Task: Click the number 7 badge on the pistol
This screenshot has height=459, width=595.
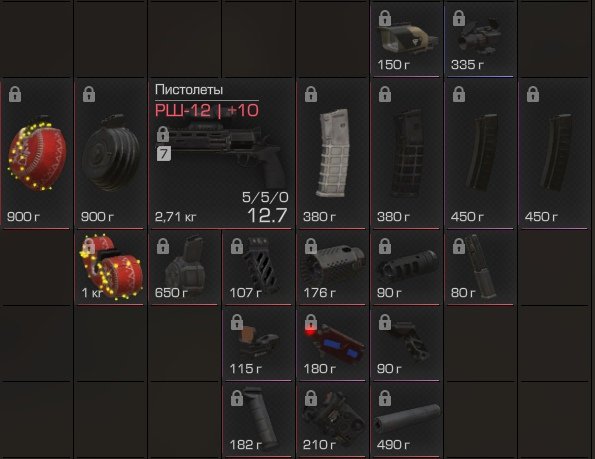Action: click(x=164, y=154)
